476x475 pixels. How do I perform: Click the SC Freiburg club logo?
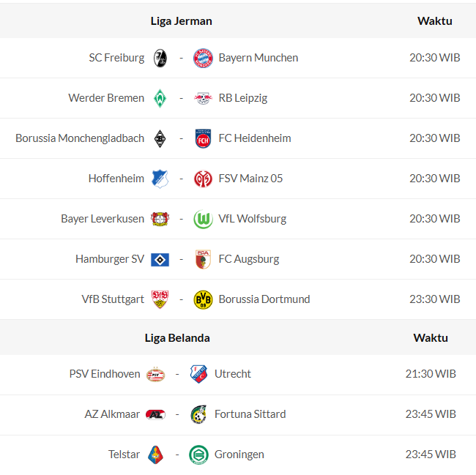pos(160,58)
